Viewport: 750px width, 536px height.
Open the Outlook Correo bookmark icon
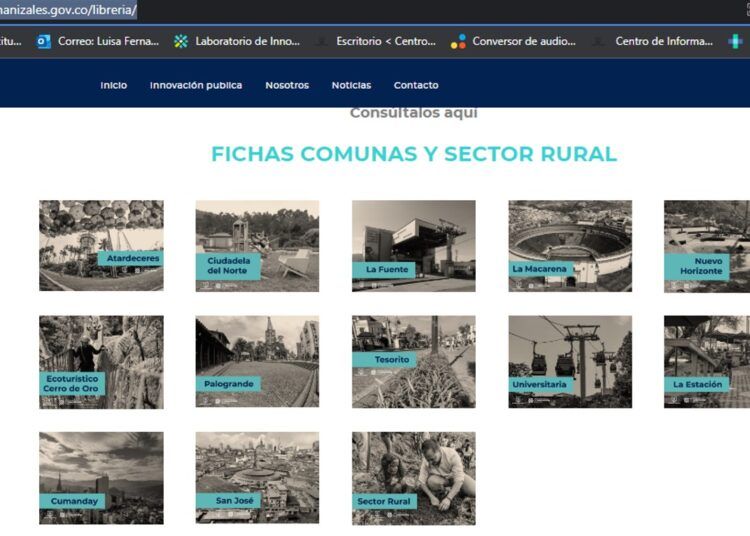pos(44,42)
